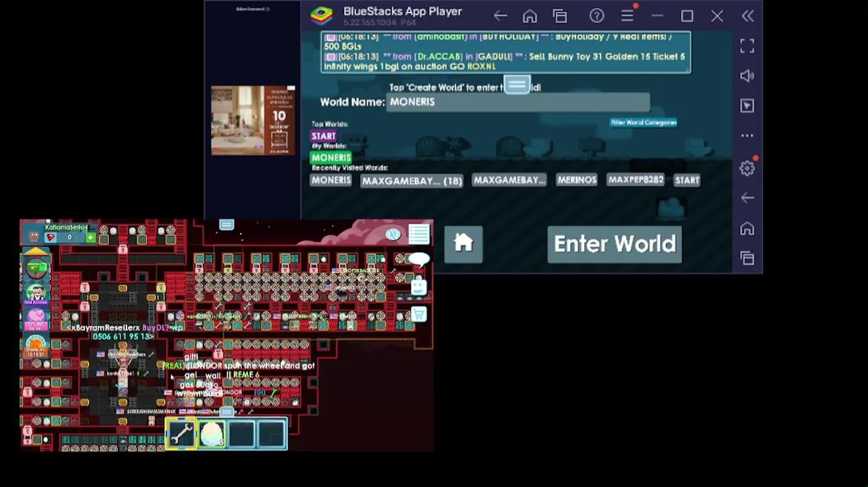Open the green tree event icon
The height and width of the screenshot is (487, 868).
coord(37,268)
